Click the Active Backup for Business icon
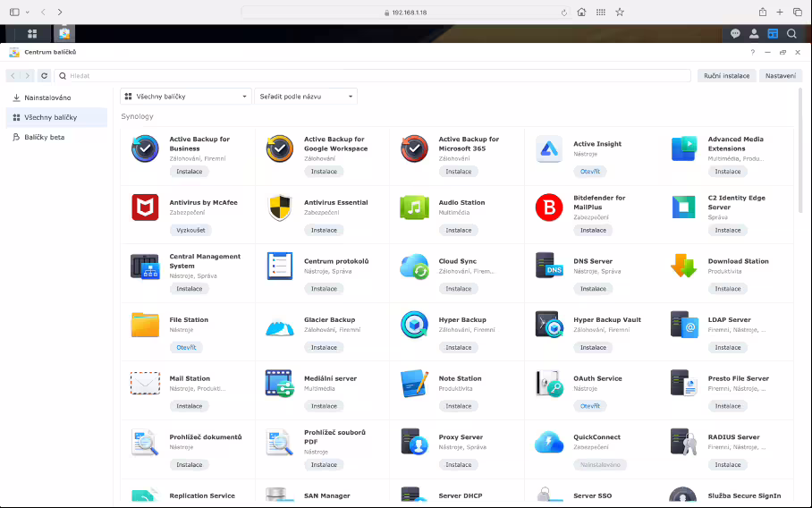 (145, 148)
